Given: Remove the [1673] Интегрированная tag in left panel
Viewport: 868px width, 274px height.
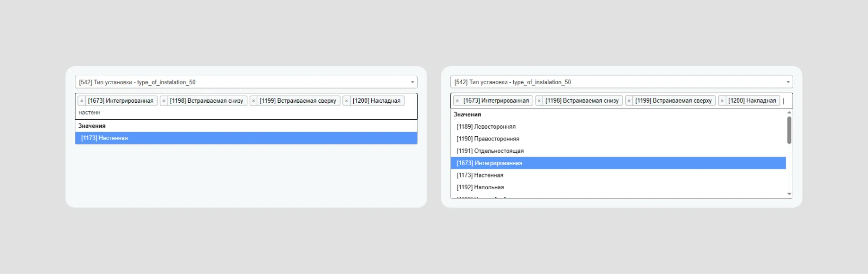Looking at the screenshot, I should [x=82, y=101].
